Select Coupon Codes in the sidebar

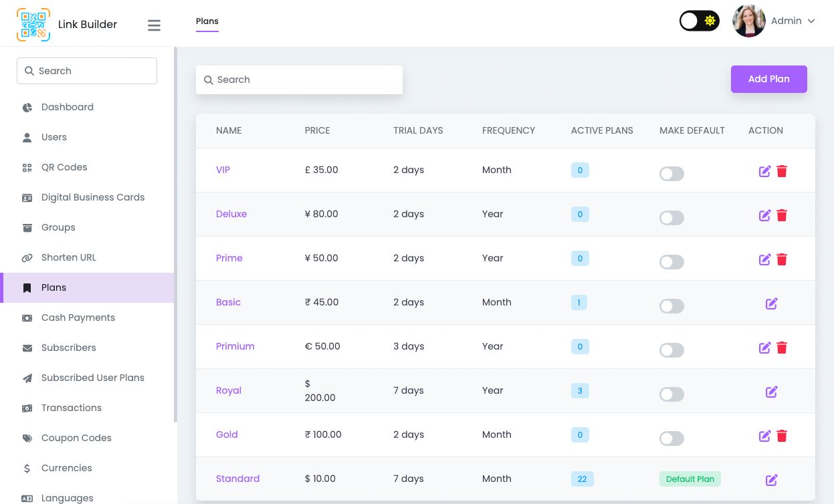click(x=76, y=438)
